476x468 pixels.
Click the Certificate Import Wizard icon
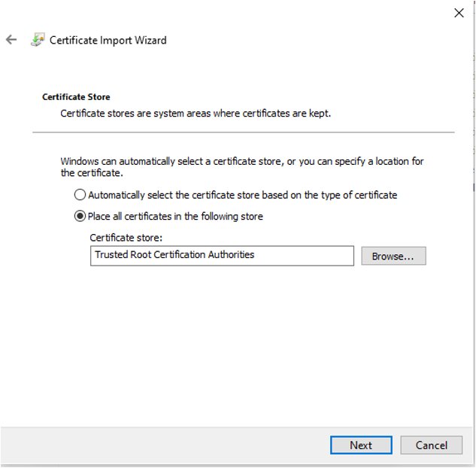[x=38, y=40]
